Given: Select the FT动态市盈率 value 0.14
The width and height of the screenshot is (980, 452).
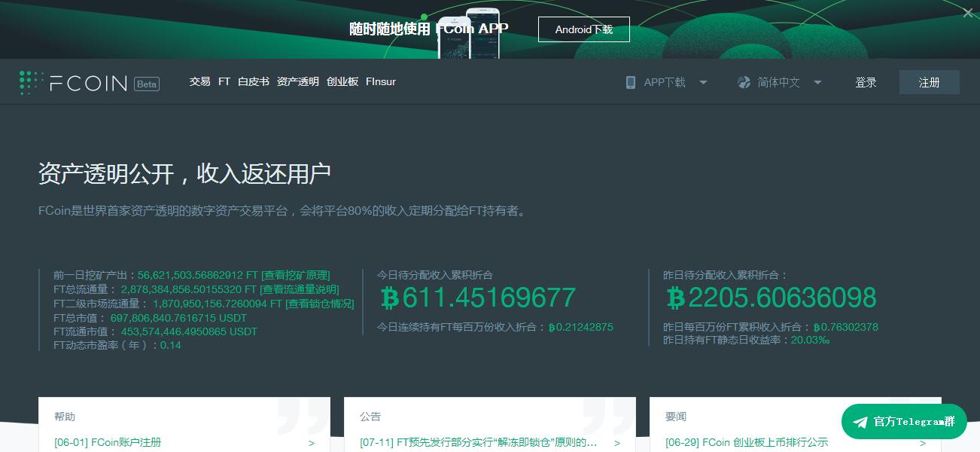Looking at the screenshot, I should [x=171, y=345].
